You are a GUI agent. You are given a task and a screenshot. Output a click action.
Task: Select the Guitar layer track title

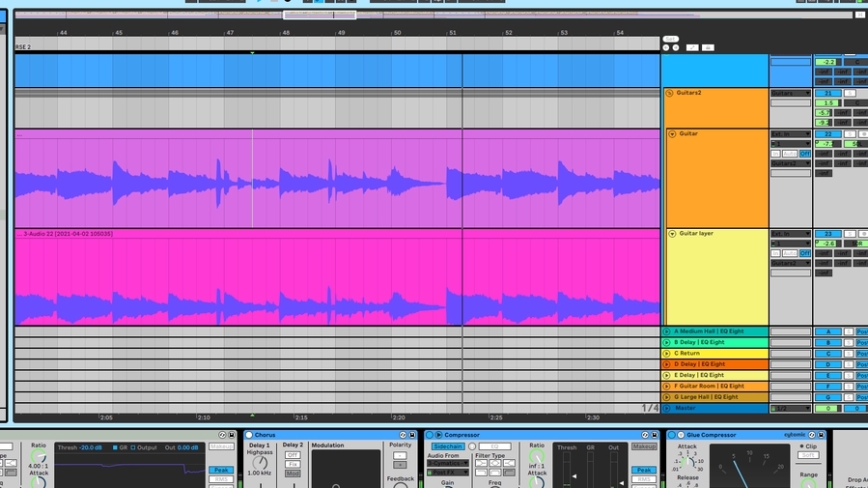pyautogui.click(x=696, y=234)
